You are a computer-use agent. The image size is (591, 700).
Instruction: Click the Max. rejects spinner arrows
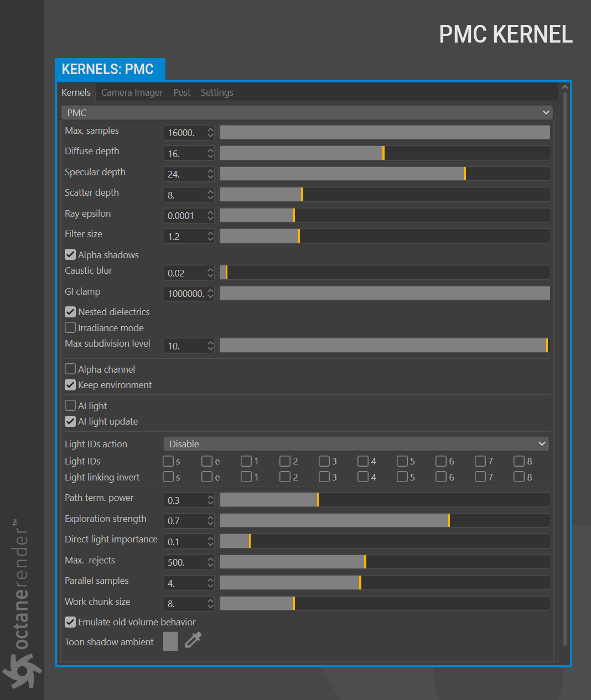tap(210, 562)
